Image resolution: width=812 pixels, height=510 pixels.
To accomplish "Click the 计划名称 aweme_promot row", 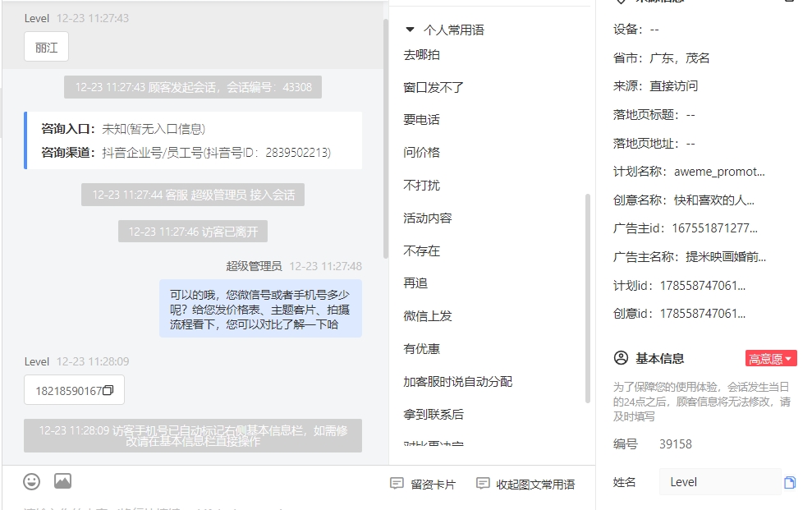I will point(690,172).
